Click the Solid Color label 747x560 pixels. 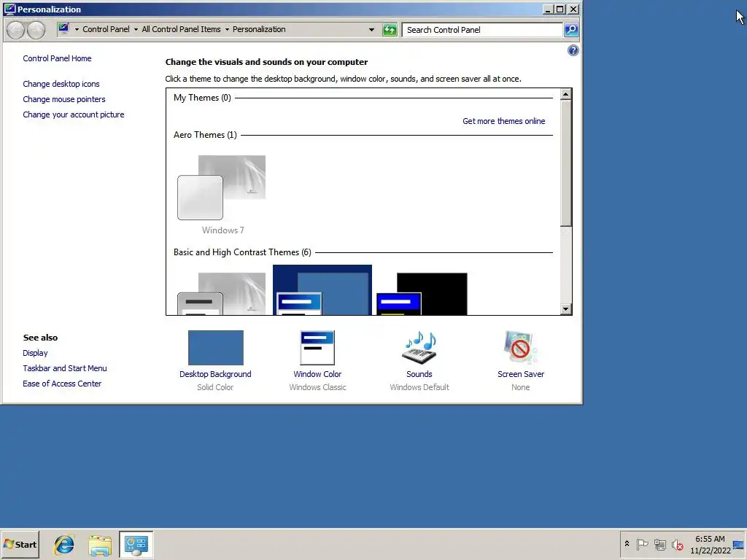click(215, 387)
